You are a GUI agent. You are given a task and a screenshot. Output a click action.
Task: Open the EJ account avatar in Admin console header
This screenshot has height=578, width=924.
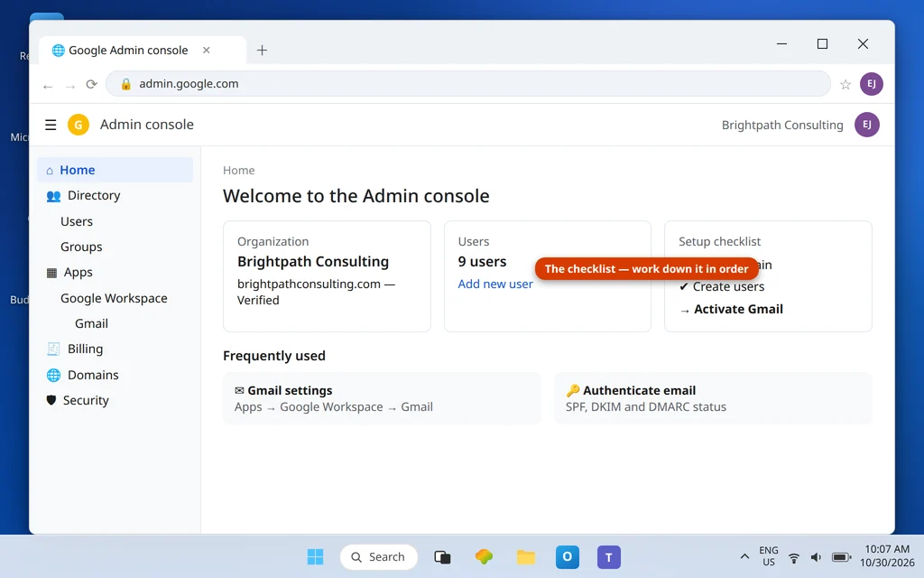[867, 125]
